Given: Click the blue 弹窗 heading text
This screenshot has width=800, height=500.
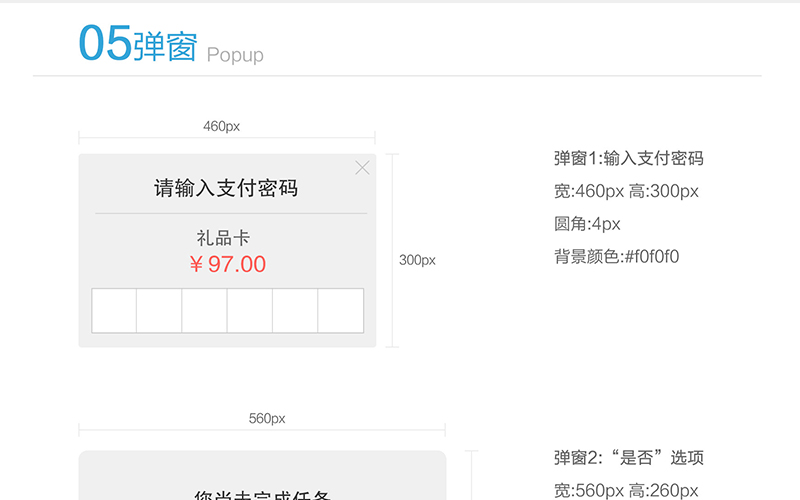Looking at the screenshot, I should [165, 46].
